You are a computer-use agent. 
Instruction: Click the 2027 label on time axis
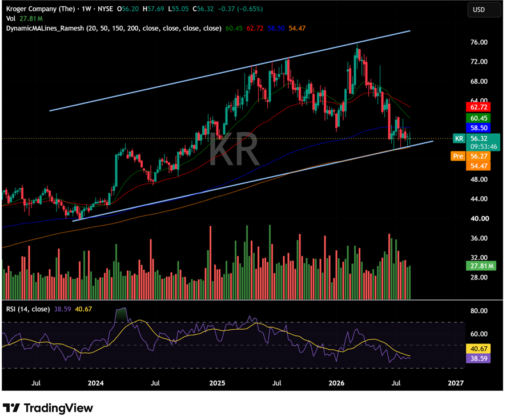click(456, 383)
